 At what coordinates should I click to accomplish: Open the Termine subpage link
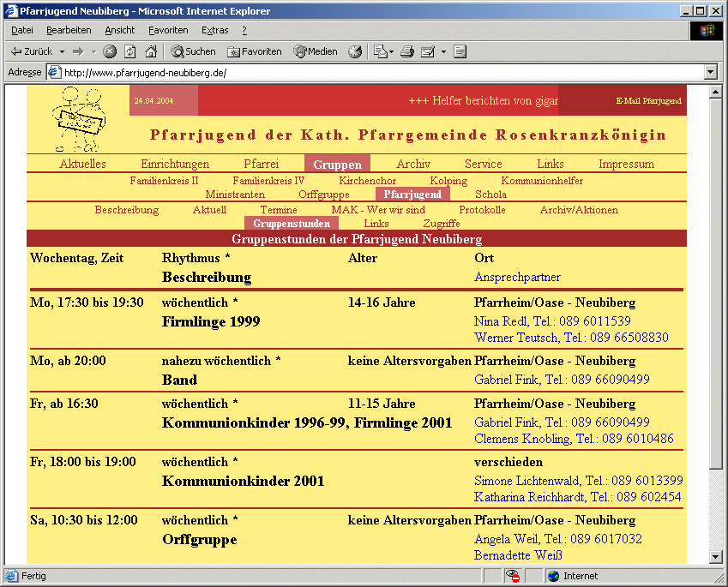[x=279, y=210]
